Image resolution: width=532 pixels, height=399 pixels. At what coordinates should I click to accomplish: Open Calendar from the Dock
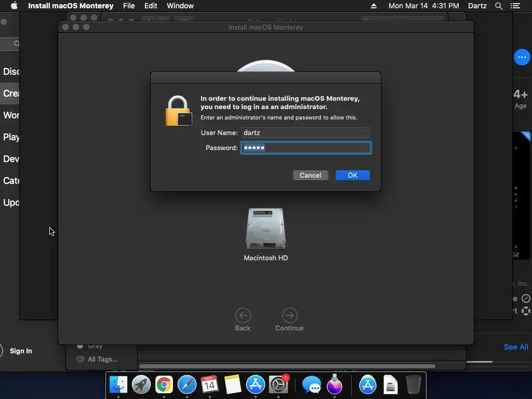(210, 385)
